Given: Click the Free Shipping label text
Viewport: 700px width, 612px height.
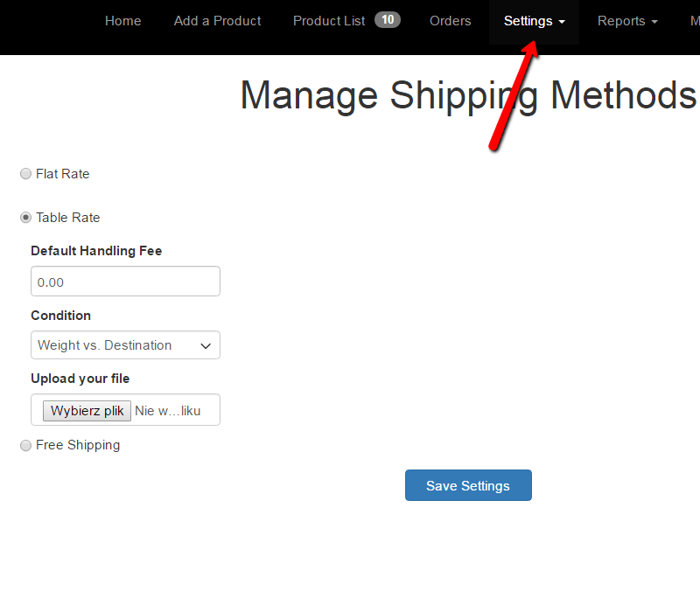Looking at the screenshot, I should click(x=78, y=445).
